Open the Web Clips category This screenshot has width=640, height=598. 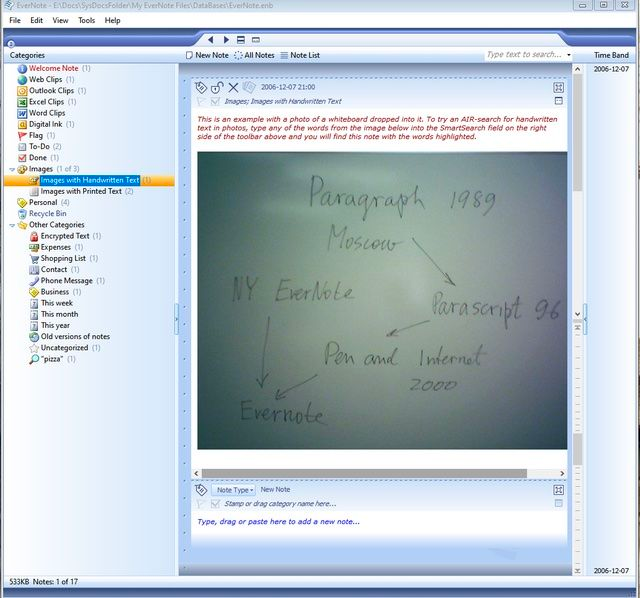tap(46, 79)
